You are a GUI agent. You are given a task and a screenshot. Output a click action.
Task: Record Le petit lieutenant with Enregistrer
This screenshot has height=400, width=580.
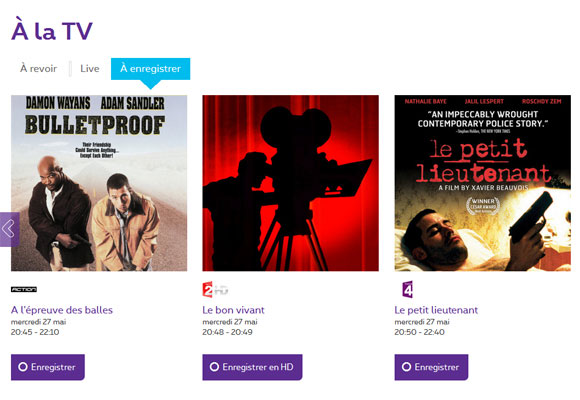click(431, 367)
